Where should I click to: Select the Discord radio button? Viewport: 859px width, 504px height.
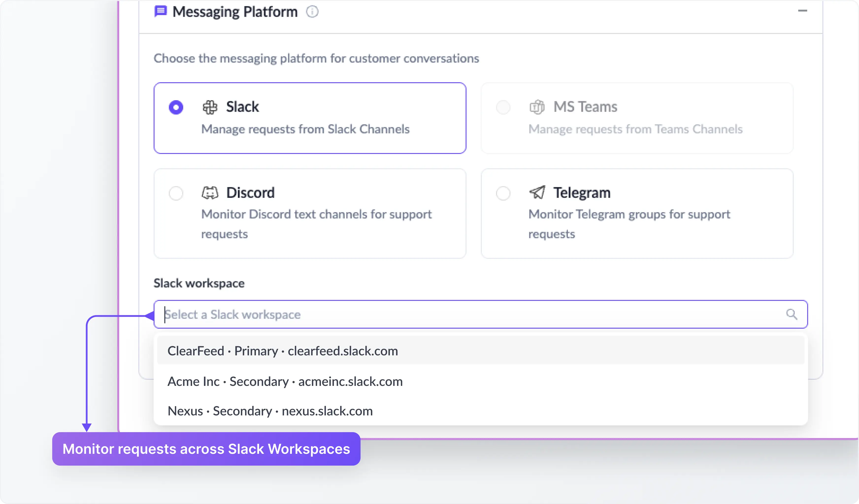(x=176, y=193)
